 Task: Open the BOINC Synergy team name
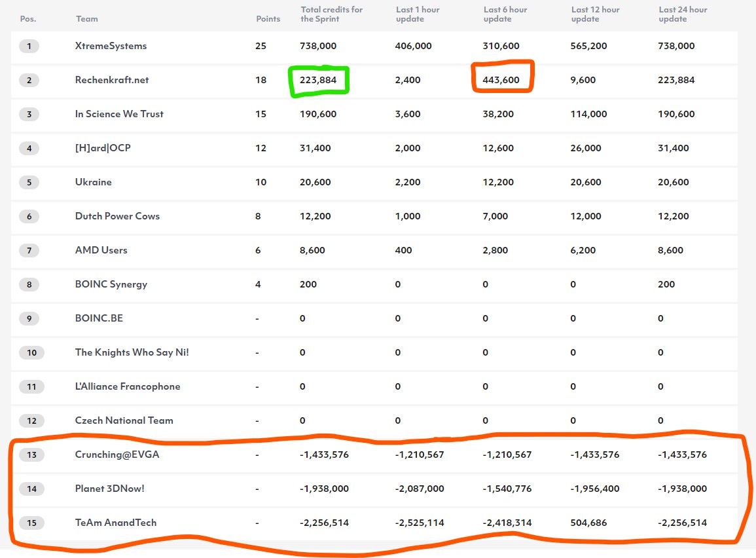tap(111, 284)
